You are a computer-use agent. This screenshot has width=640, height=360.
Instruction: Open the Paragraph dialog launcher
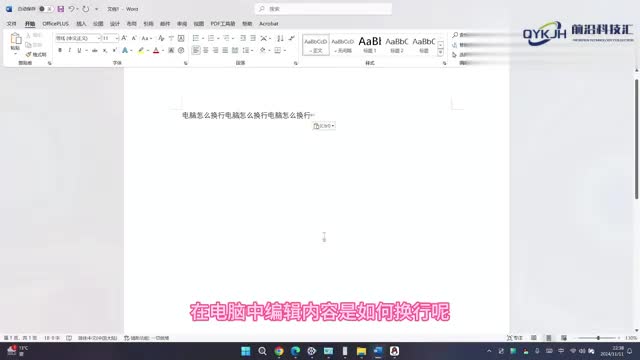point(296,63)
